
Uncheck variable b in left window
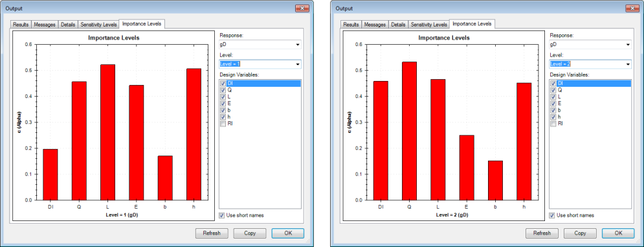point(223,110)
